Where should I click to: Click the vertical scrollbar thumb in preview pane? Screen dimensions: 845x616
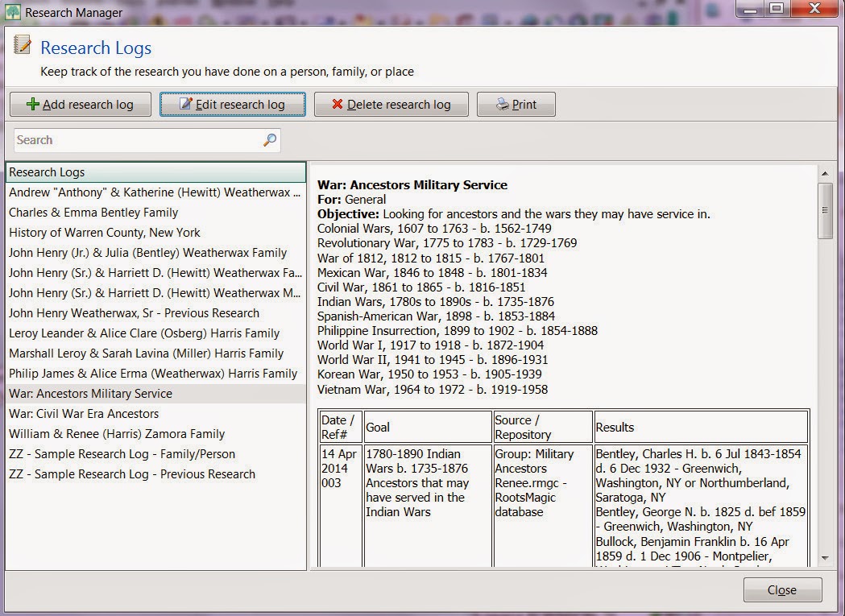click(825, 210)
